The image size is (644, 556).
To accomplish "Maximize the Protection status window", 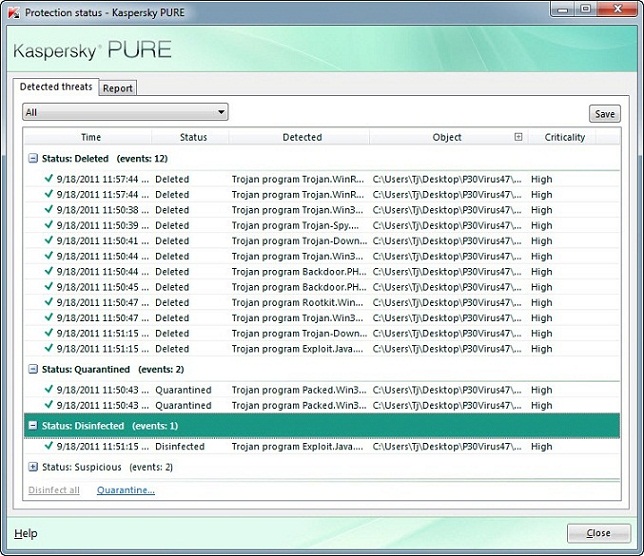I will click(585, 9).
